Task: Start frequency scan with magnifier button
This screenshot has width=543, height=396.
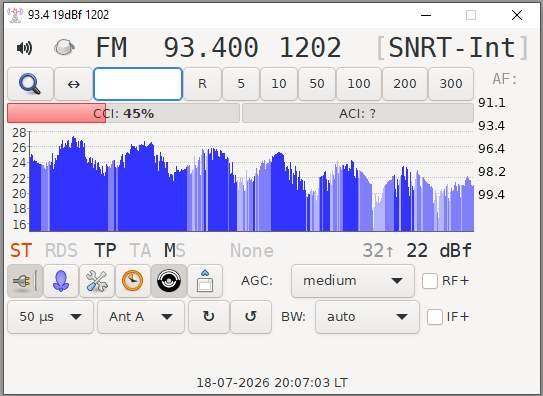Action: click(x=30, y=84)
